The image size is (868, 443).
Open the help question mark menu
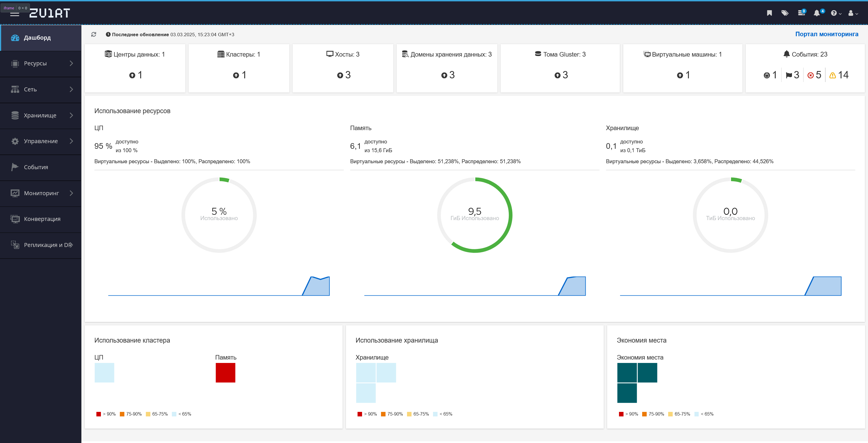coord(836,13)
